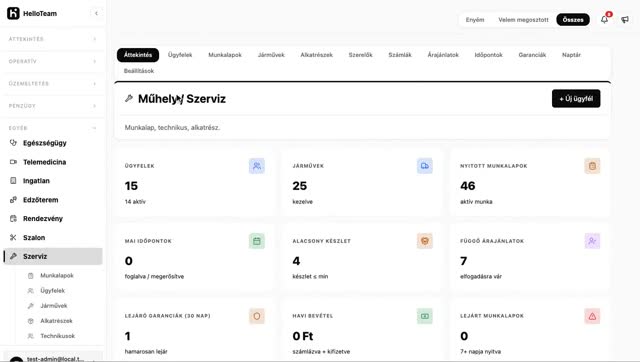Open the Járművek tab

(271, 55)
